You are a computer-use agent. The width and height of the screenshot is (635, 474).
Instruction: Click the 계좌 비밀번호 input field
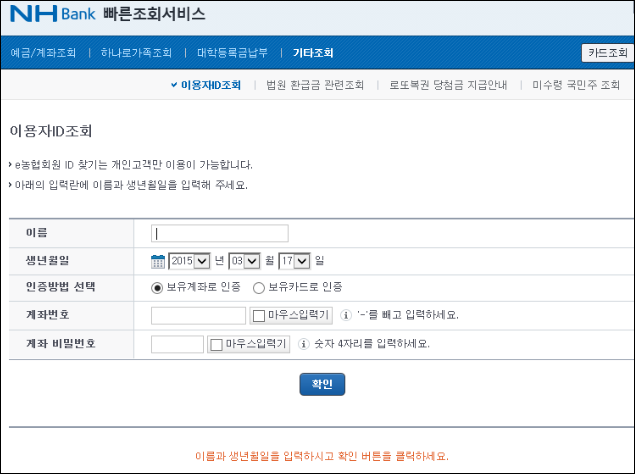[x=177, y=344]
